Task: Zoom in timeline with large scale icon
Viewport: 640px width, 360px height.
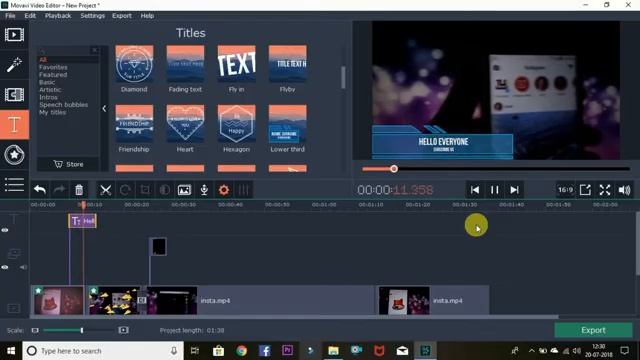Action: point(123,330)
